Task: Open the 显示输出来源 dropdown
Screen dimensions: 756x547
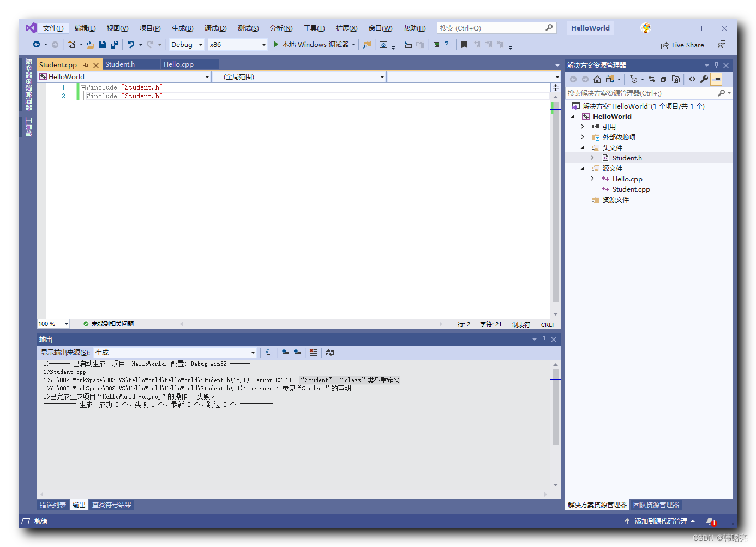Action: [175, 353]
